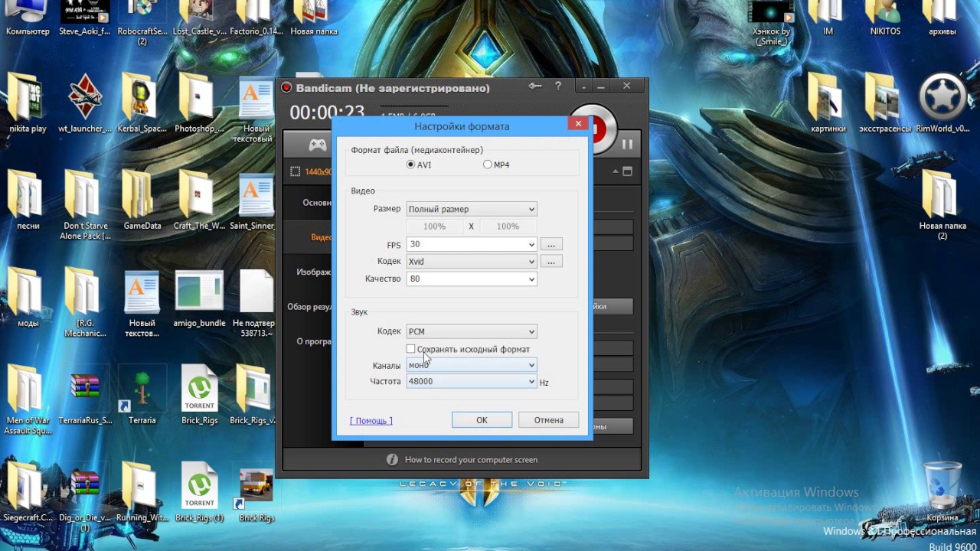Select the Корзина recycle bin icon
Screen dimensions: 980x551
click(x=942, y=491)
